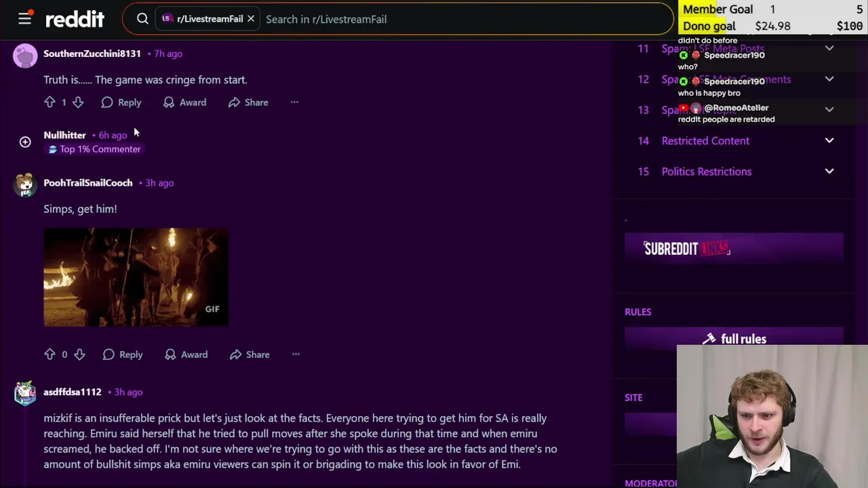Open the full rules button
Image resolution: width=868 pixels, height=488 pixels.
pyautogui.click(x=734, y=338)
